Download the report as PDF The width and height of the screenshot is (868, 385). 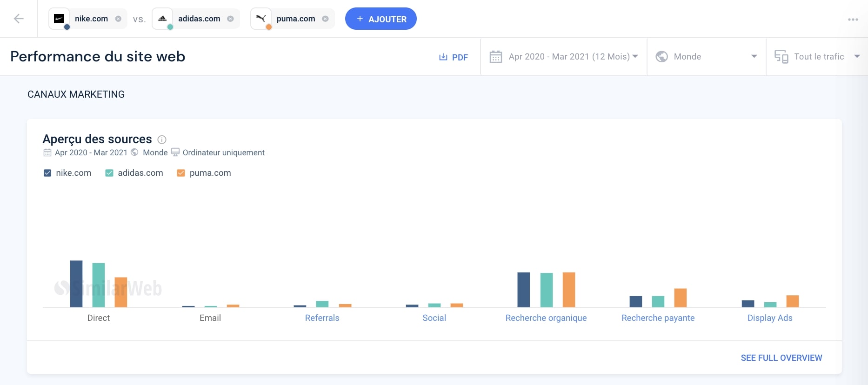click(454, 57)
